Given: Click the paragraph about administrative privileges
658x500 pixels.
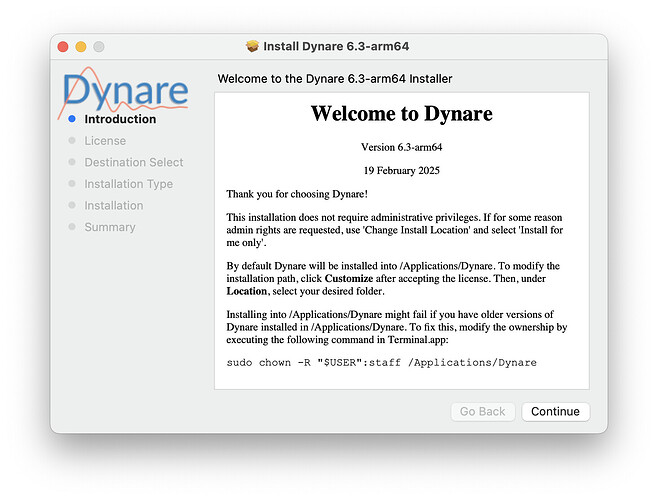Looking at the screenshot, I should [x=394, y=230].
